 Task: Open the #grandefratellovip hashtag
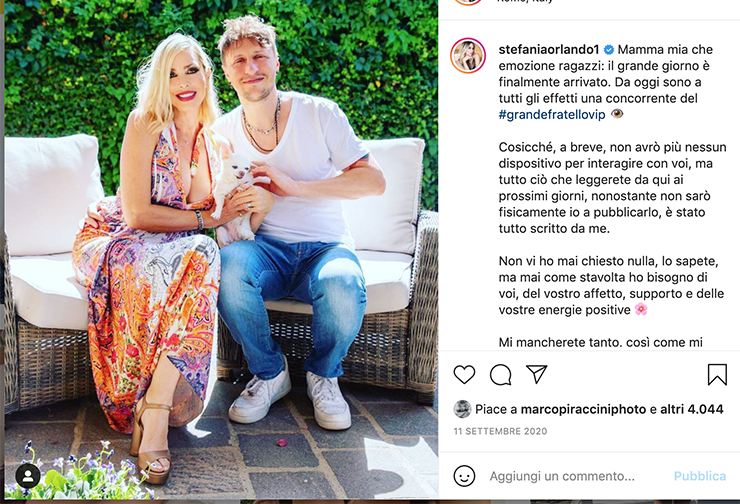pyautogui.click(x=552, y=115)
